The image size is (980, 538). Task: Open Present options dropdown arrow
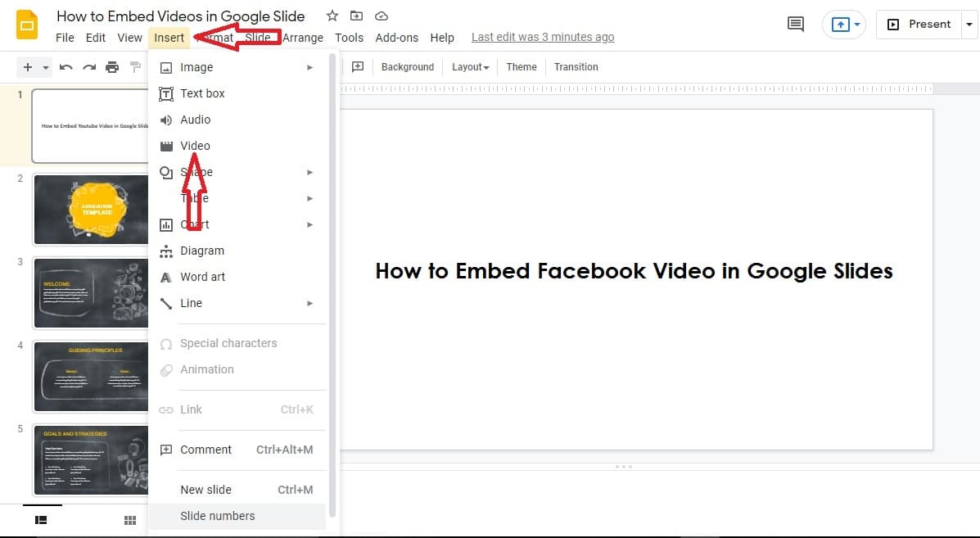pos(969,25)
